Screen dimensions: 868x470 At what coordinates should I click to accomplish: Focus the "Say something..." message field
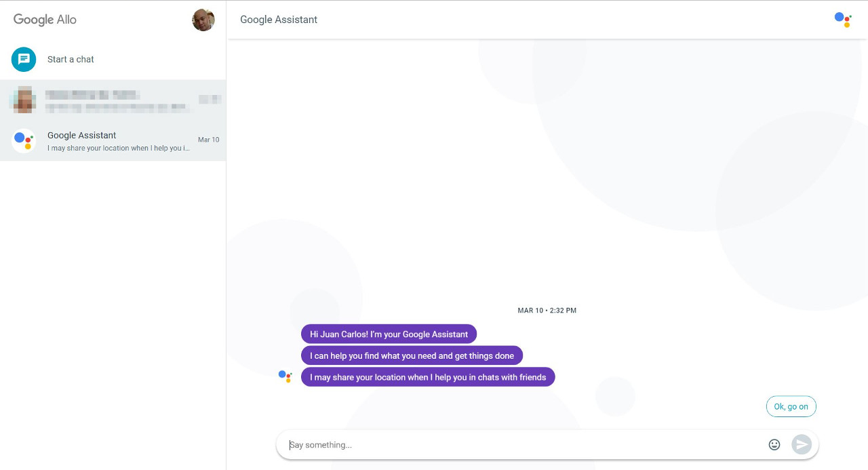tap(522, 445)
